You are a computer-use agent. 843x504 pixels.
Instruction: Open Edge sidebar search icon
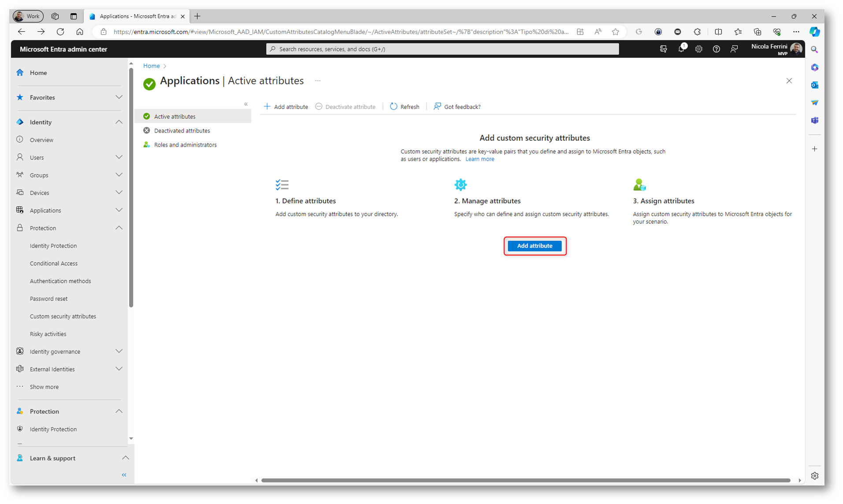click(815, 50)
